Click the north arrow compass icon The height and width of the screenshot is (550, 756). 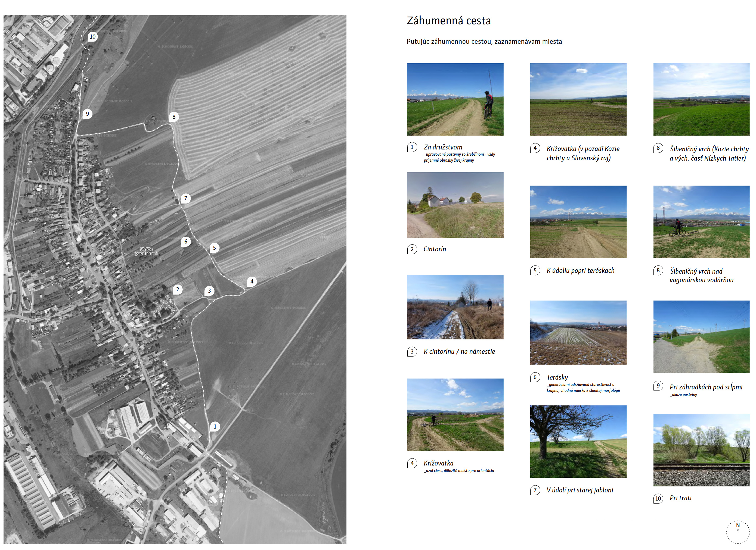(738, 532)
